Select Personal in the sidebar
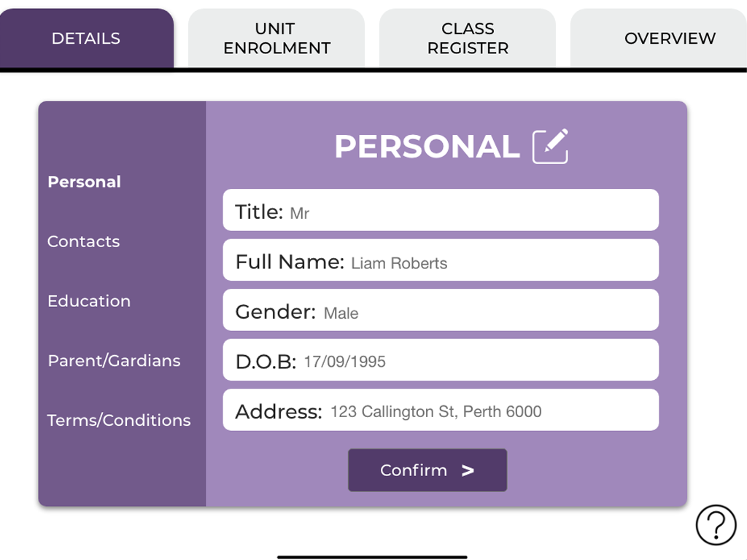The image size is (747, 560). (85, 182)
